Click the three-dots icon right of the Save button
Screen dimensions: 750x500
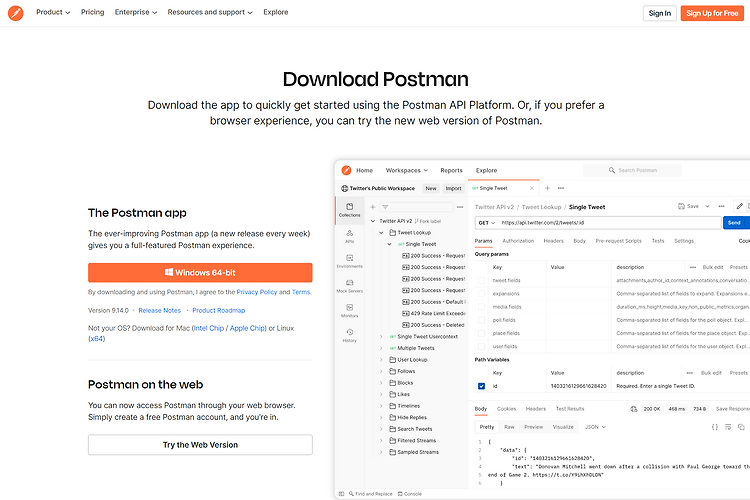click(721, 206)
